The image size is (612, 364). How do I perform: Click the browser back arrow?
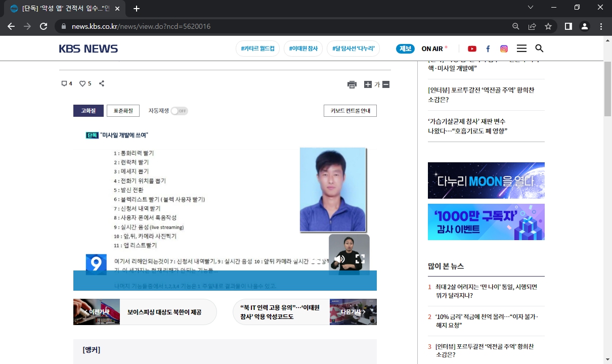11,26
